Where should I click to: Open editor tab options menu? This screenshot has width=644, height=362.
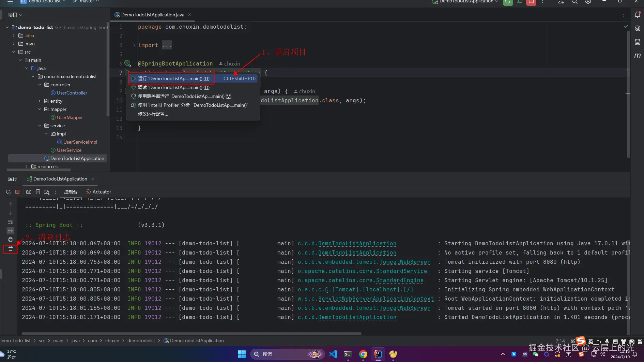click(x=624, y=15)
